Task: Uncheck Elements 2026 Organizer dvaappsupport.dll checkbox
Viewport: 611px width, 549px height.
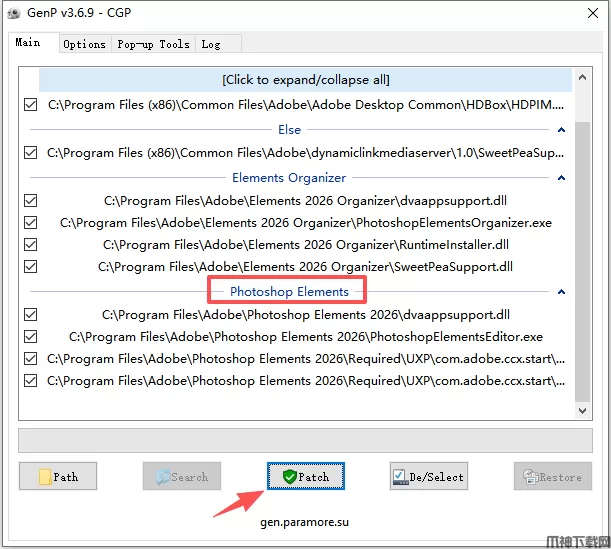Action: tap(30, 201)
